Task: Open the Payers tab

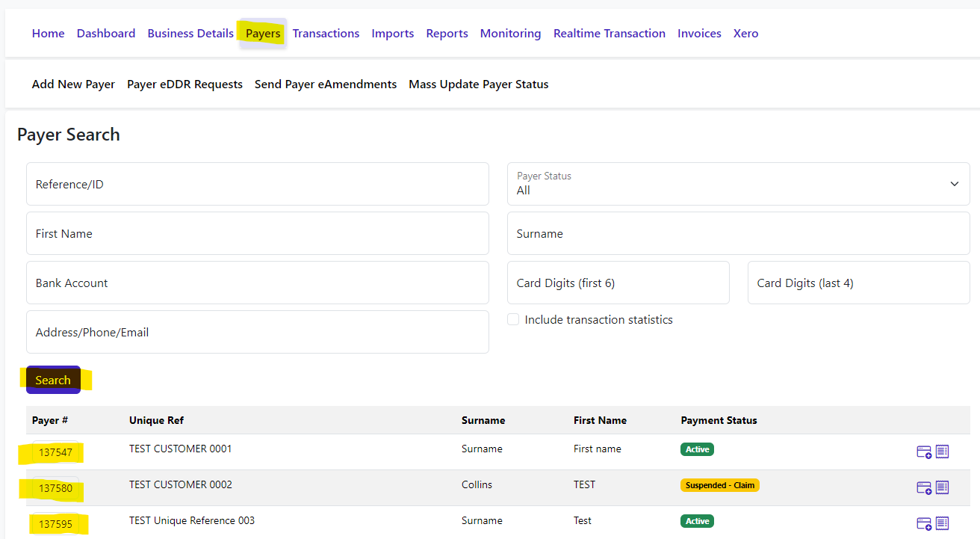Action: [x=263, y=34]
